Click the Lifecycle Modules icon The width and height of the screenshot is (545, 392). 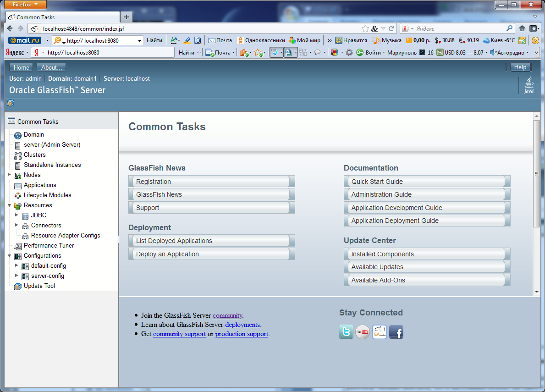tap(18, 196)
